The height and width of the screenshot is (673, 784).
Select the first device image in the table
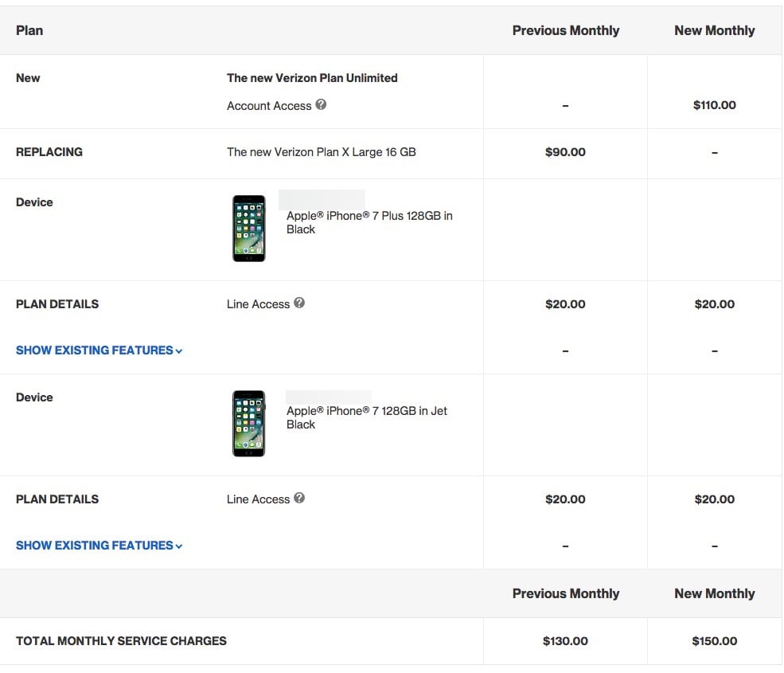248,228
